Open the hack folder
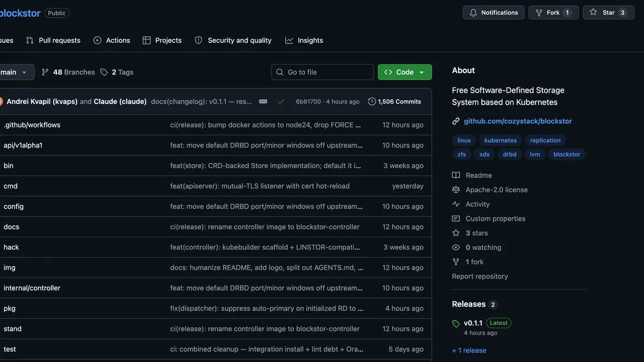Viewport: 644px width, 362px height. (11, 247)
